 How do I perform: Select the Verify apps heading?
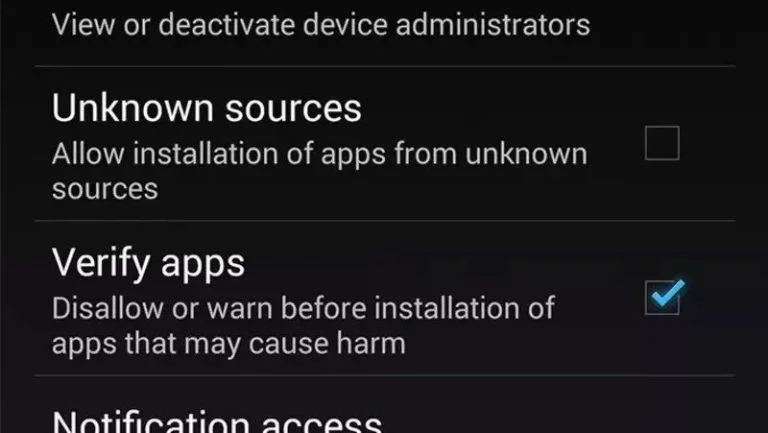[x=148, y=265]
